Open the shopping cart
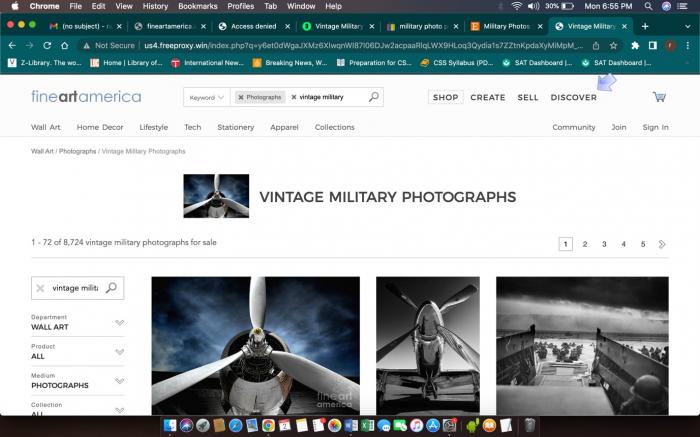Screen dimensions: 700x437 point(659,96)
